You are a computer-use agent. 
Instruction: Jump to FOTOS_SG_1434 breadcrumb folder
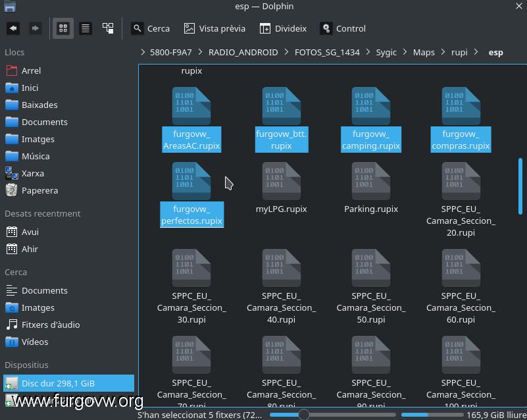pos(327,53)
